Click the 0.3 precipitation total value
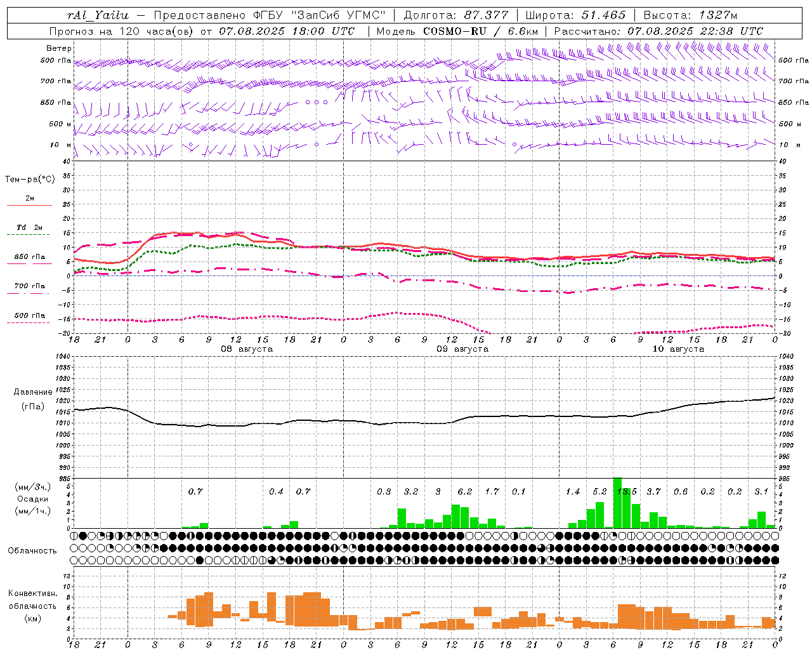The width and height of the screenshot is (812, 650). click(x=384, y=491)
